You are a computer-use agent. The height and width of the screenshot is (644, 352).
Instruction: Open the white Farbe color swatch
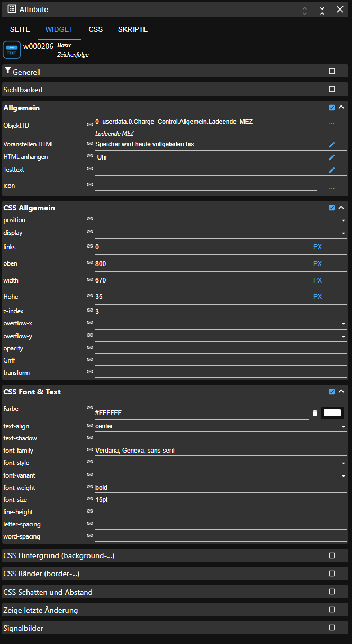(332, 412)
